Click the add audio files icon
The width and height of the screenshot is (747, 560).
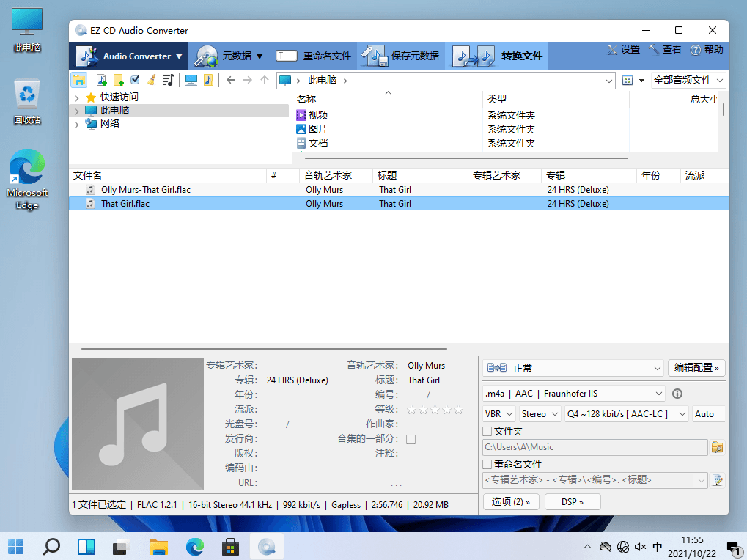101,80
